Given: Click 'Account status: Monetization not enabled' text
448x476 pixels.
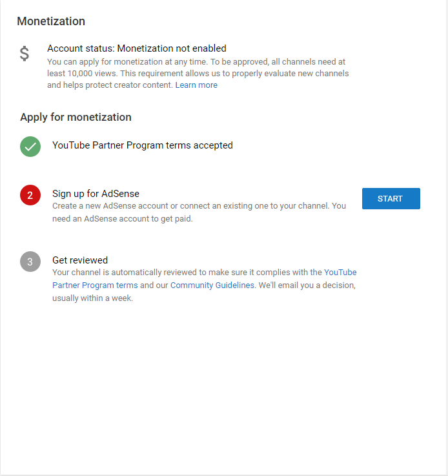Looking at the screenshot, I should [137, 48].
